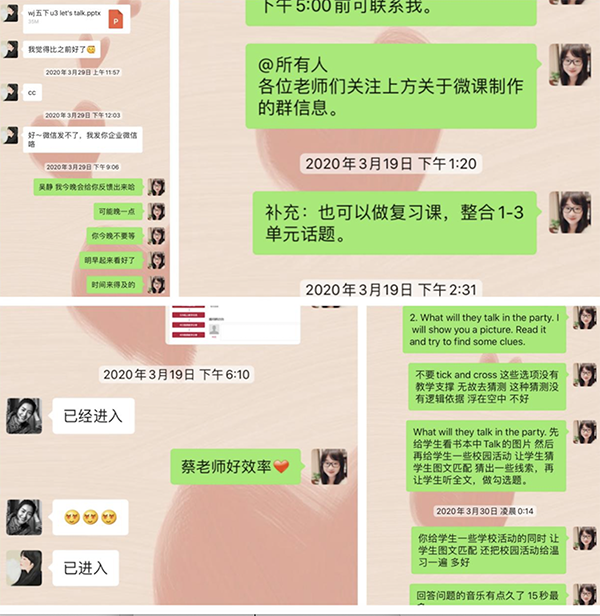Tap avatar beside the cc message

(x=9, y=92)
